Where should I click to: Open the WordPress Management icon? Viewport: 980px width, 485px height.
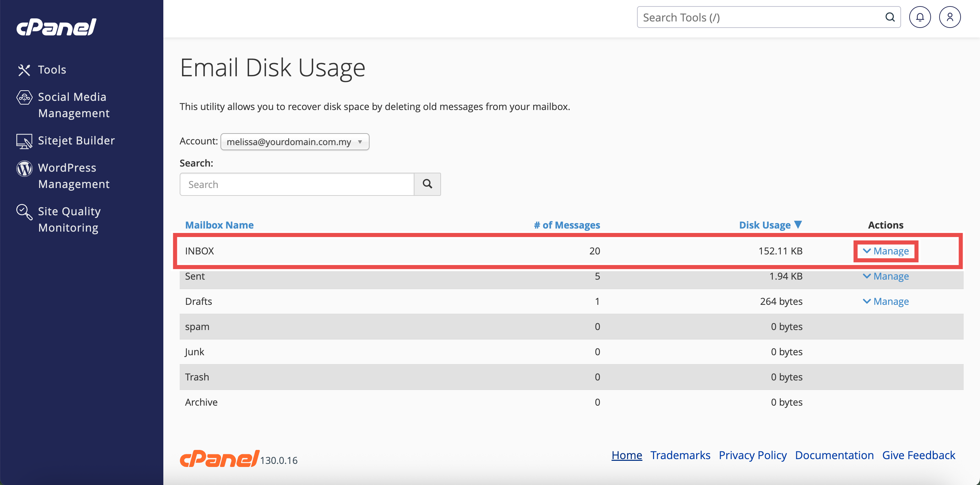pos(24,168)
